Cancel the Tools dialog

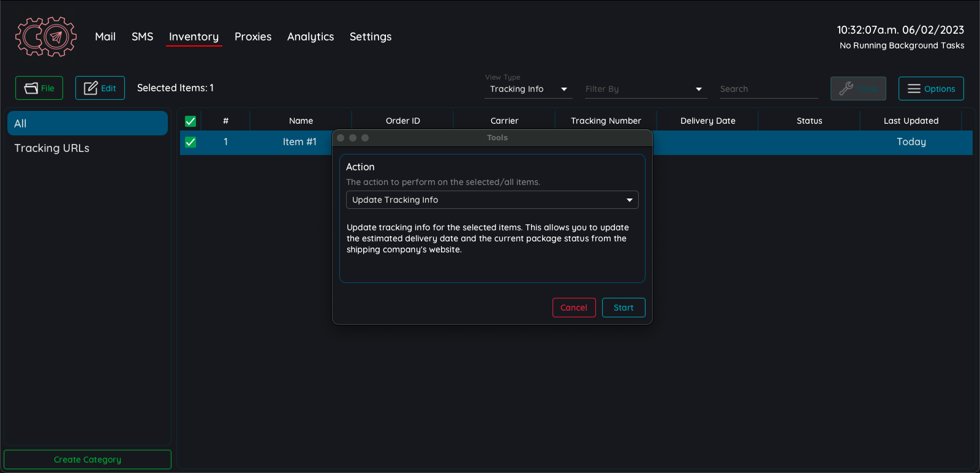tap(573, 308)
